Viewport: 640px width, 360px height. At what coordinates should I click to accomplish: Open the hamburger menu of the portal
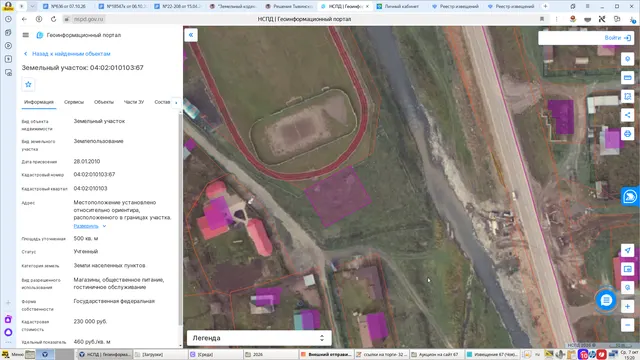click(26, 35)
